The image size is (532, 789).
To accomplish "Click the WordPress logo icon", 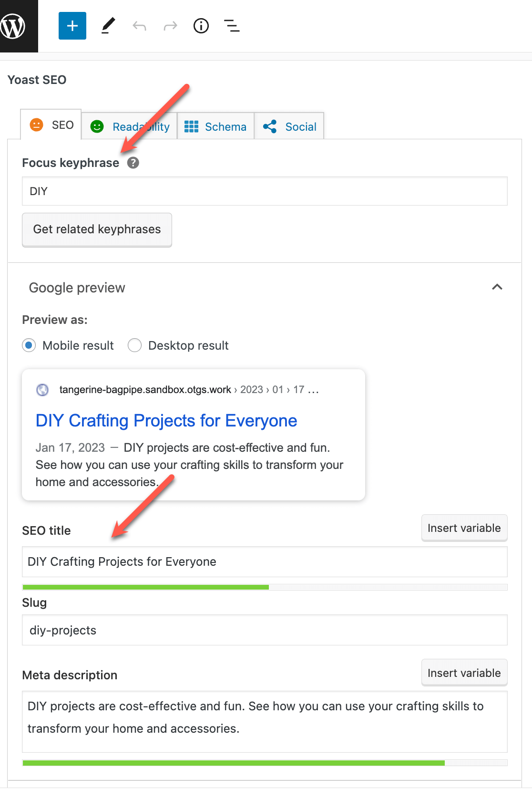I will (x=13, y=26).
